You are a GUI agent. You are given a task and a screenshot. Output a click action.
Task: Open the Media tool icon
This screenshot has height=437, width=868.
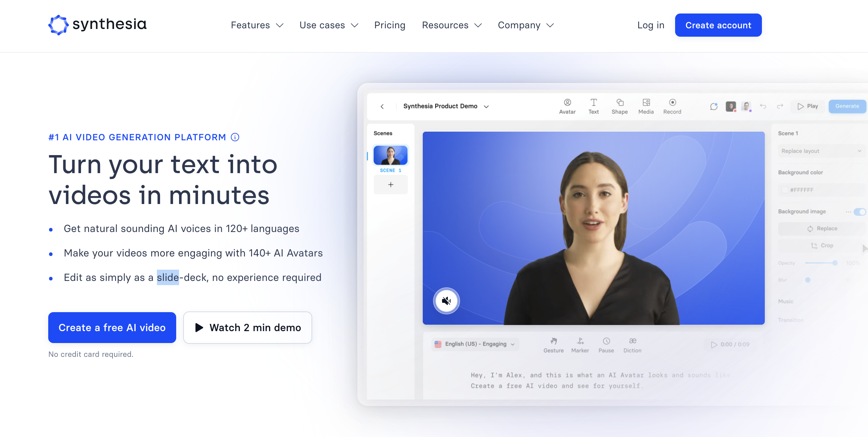click(646, 103)
